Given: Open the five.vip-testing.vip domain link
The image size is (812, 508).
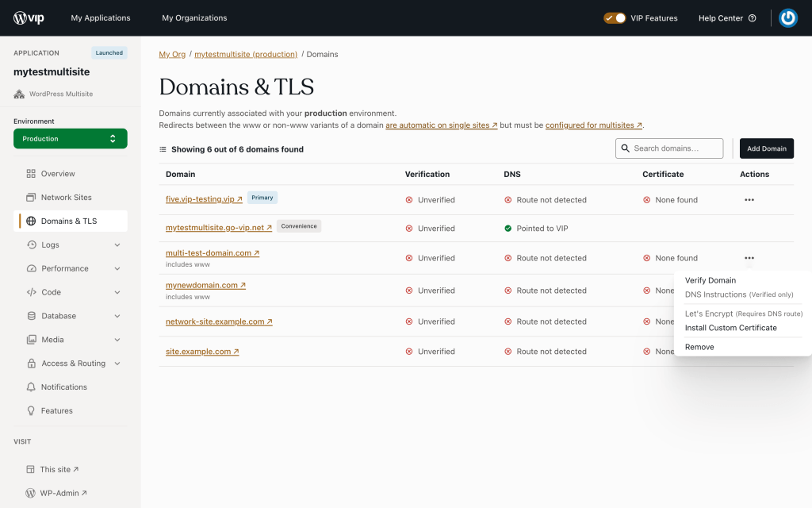Looking at the screenshot, I should point(204,199).
